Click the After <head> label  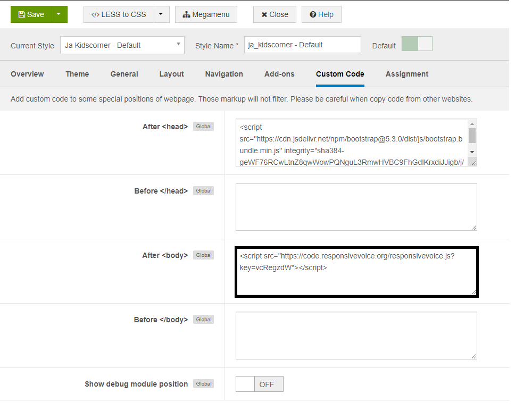coord(165,127)
